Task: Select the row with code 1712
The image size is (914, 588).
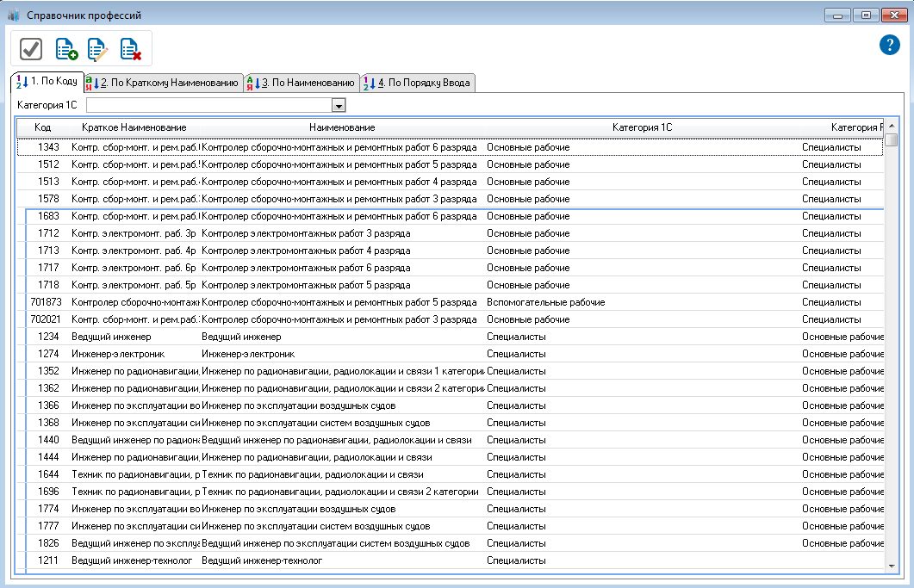Action: (258, 233)
